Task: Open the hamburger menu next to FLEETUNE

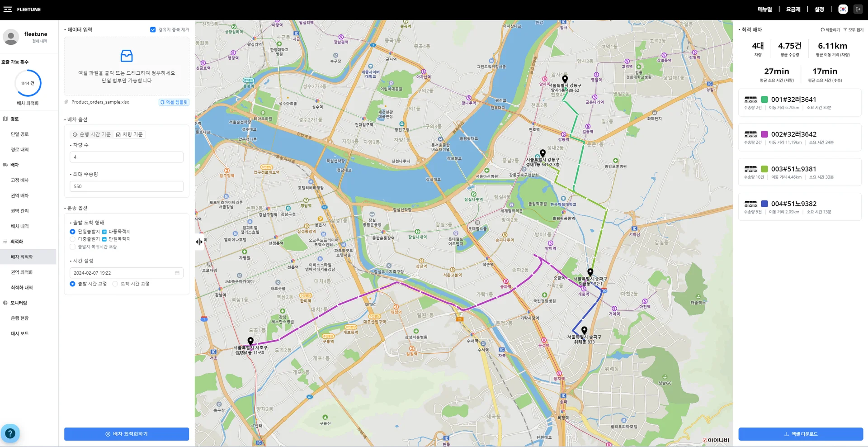Action: (x=8, y=9)
